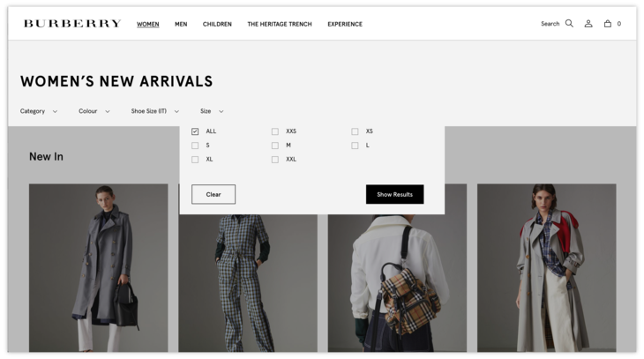Expand the Shoe Size (IT) filter

tap(155, 111)
